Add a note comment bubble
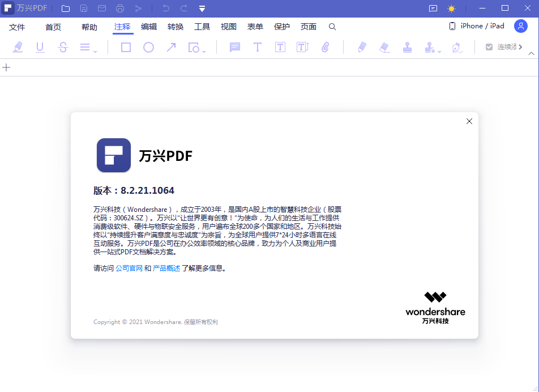 tap(235, 47)
